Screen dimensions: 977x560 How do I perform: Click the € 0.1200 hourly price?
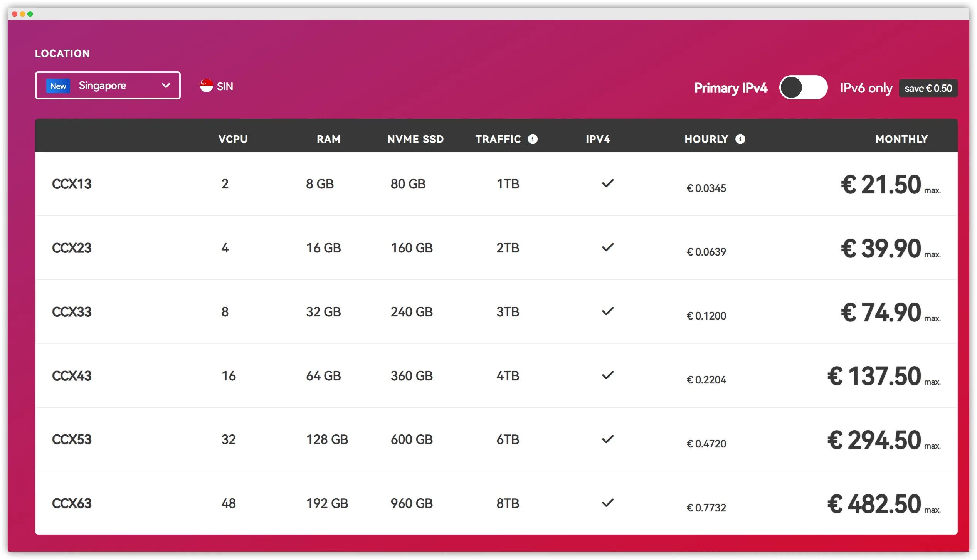click(x=706, y=316)
